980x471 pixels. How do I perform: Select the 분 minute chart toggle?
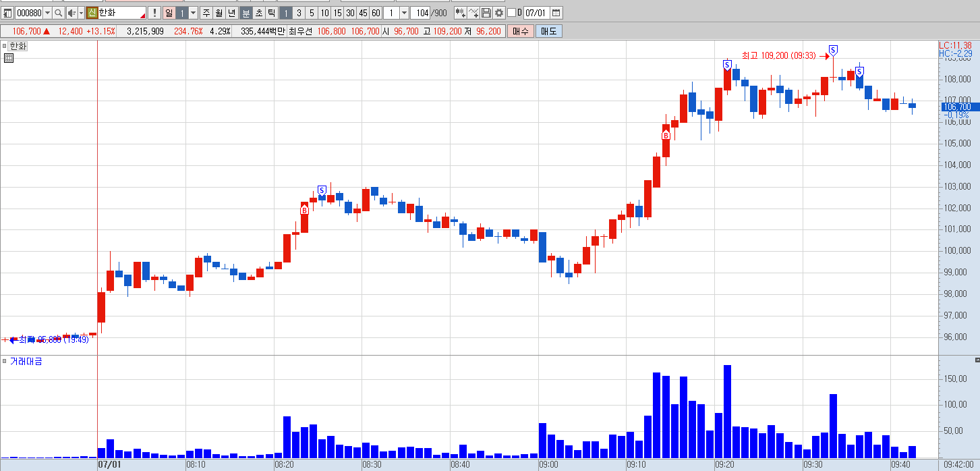click(x=246, y=13)
